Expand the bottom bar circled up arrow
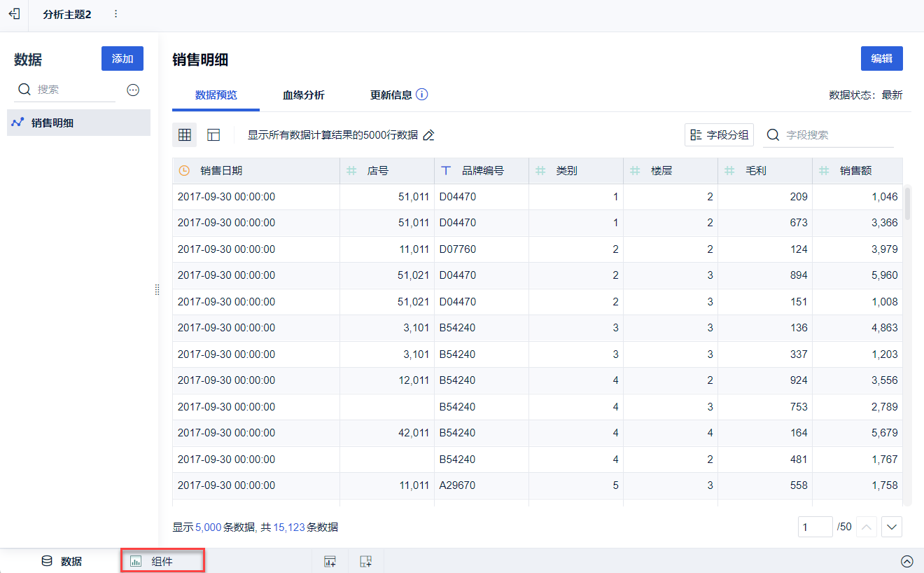Viewport: 924px width, 573px height. pos(906,561)
